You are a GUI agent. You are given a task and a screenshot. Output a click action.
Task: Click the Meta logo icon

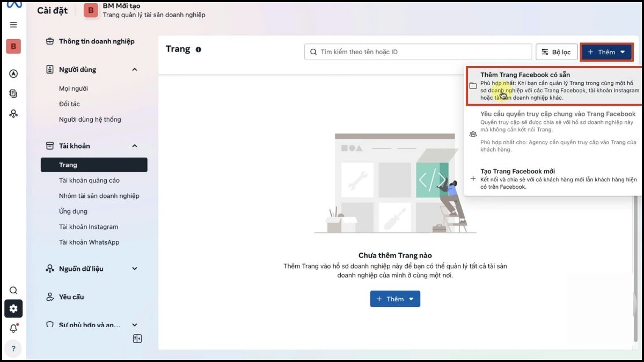[13, 5]
